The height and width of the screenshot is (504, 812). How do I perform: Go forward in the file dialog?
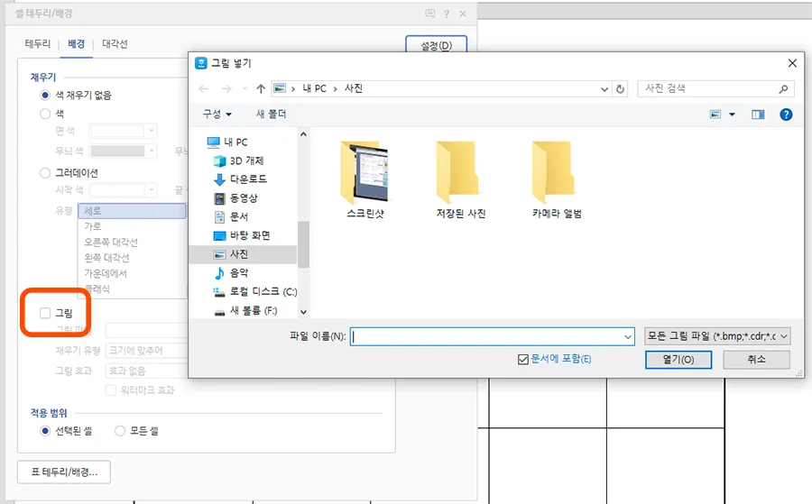(x=226, y=89)
